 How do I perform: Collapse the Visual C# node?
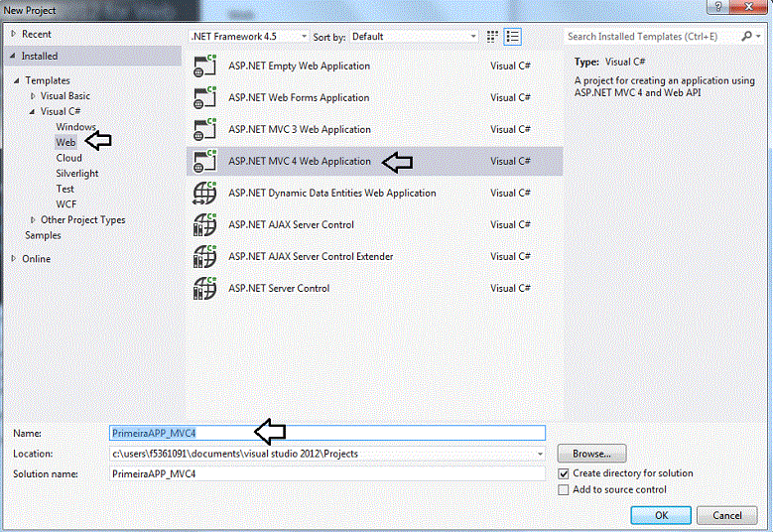[x=32, y=111]
